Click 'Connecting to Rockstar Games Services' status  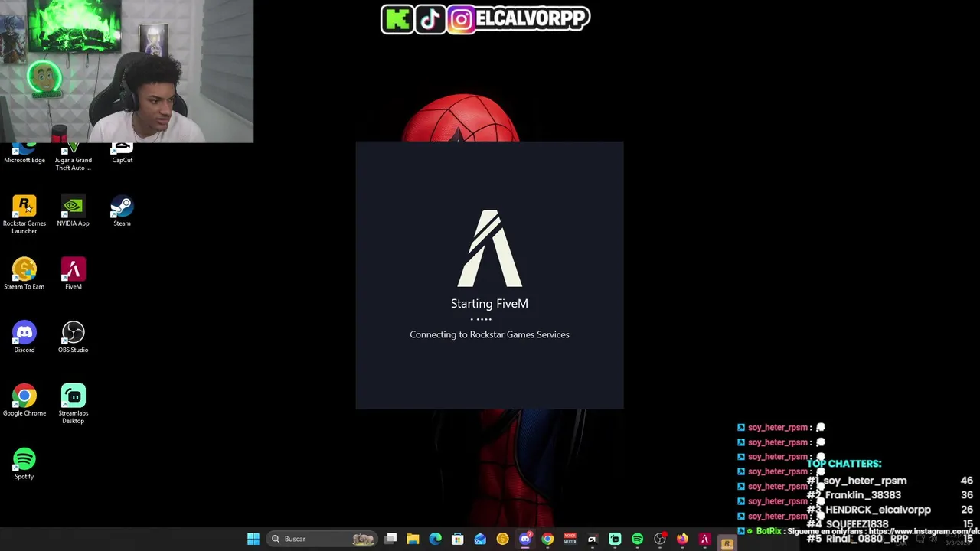click(x=489, y=334)
